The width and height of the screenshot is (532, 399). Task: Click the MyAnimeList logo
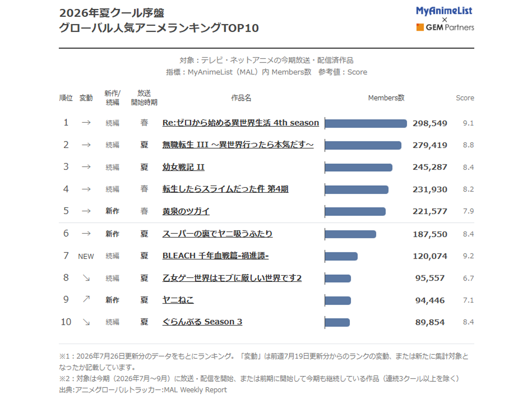(x=444, y=11)
